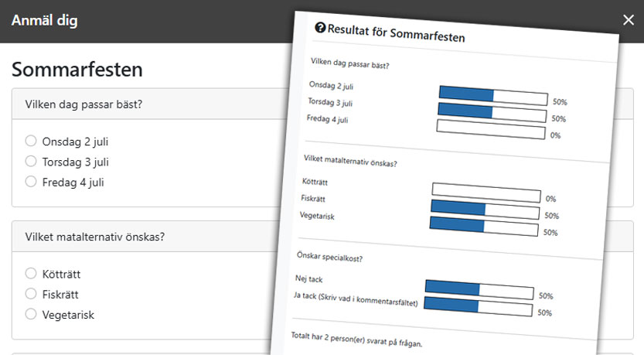
Task: Select Kötträtt as meal option
Action: point(31,274)
